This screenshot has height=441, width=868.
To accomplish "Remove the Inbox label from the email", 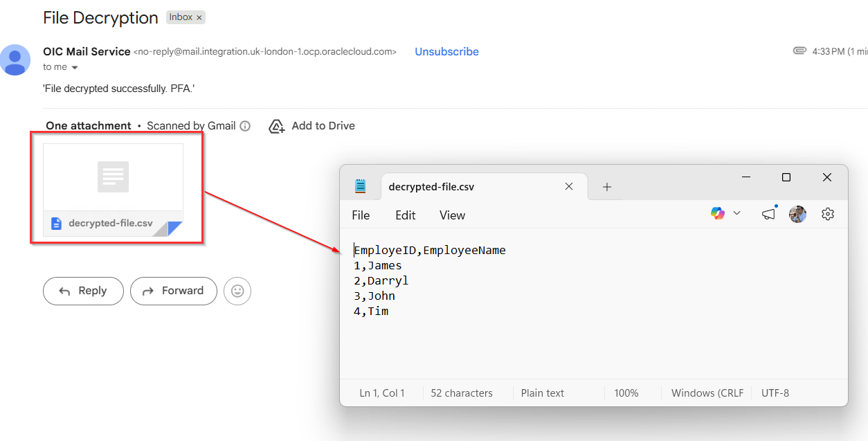I will [x=199, y=18].
